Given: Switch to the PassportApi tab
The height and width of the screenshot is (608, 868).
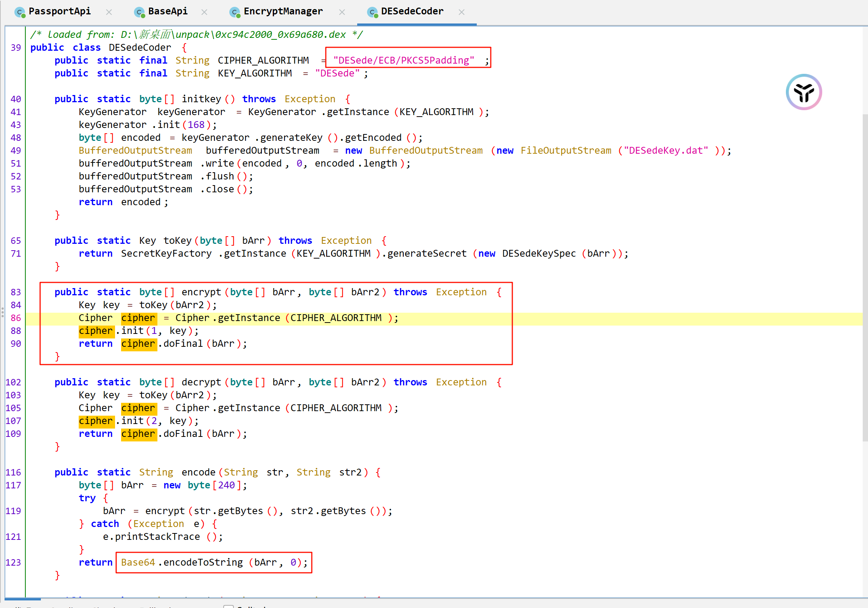Looking at the screenshot, I should click(x=59, y=11).
